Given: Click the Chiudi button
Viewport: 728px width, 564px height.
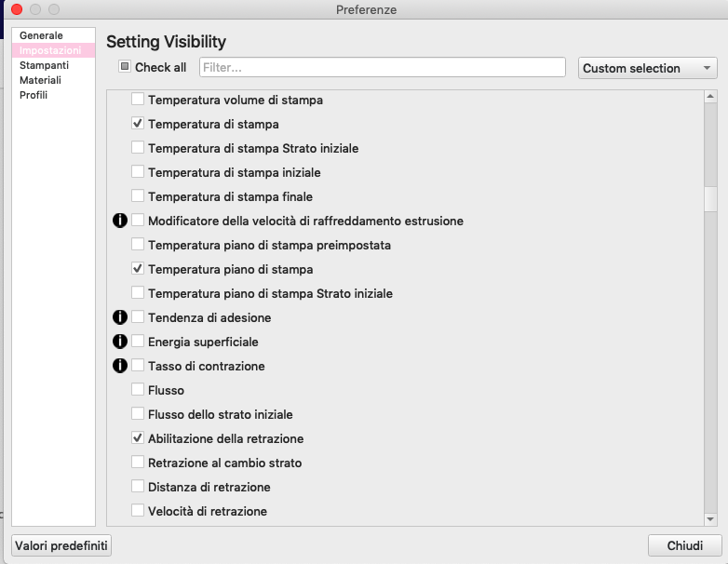Looking at the screenshot, I should 685,545.
